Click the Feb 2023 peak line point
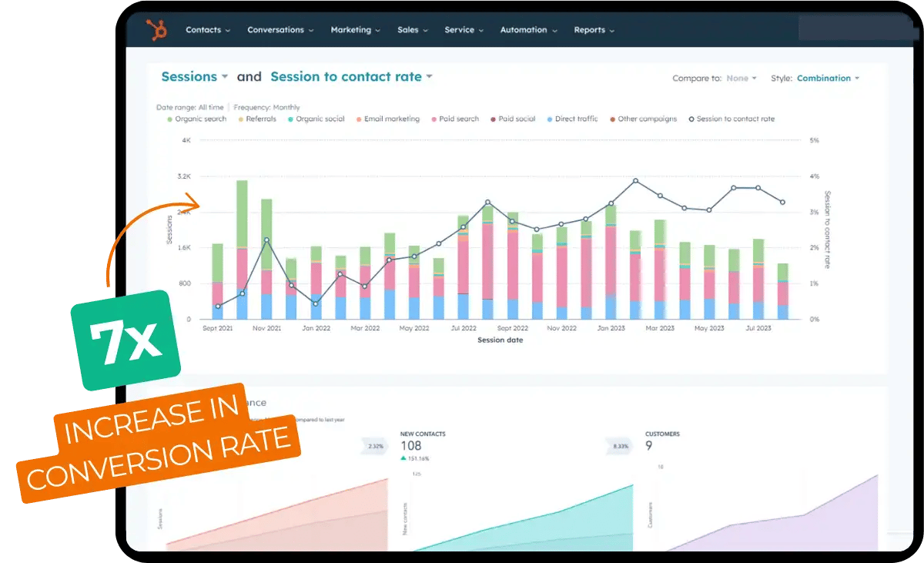Viewport: 924px width, 563px height. click(x=635, y=181)
